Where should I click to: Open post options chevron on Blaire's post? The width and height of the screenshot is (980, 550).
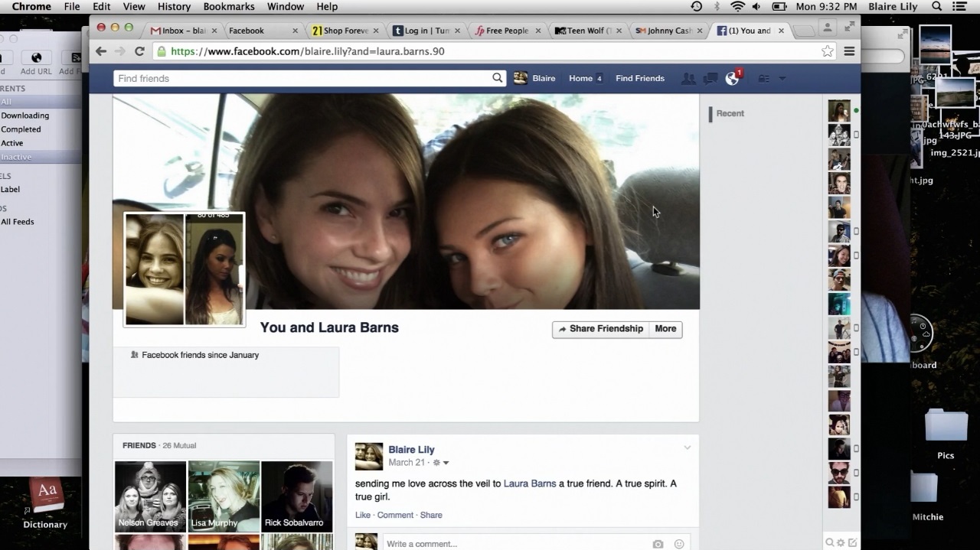(687, 448)
